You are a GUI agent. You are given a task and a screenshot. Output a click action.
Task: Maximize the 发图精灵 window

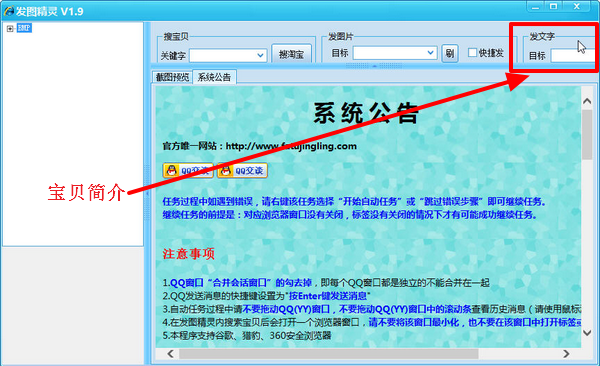(553, 7)
